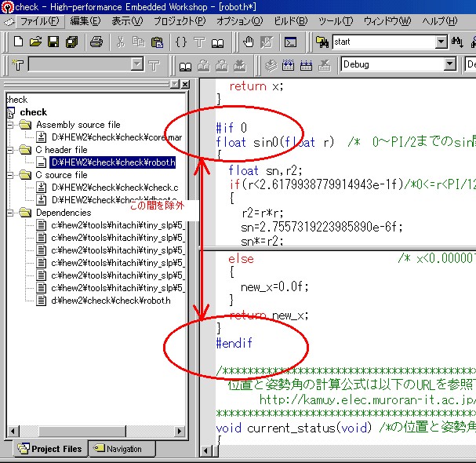Collapse the Dependencies folder node
The image size is (476, 463).
10,213
